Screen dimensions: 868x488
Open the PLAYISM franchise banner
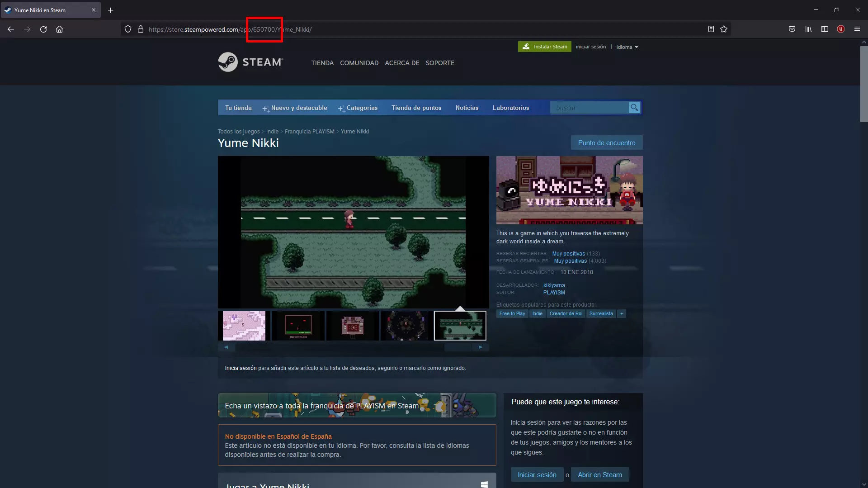[357, 405]
